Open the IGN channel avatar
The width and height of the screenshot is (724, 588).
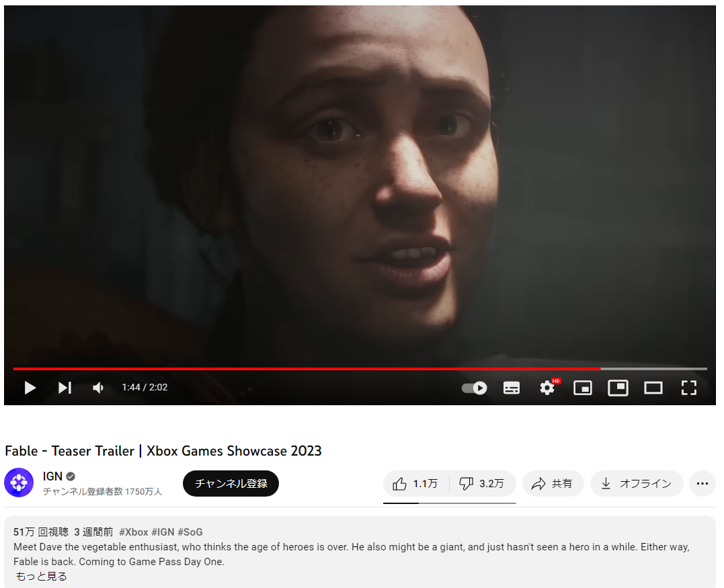[19, 482]
